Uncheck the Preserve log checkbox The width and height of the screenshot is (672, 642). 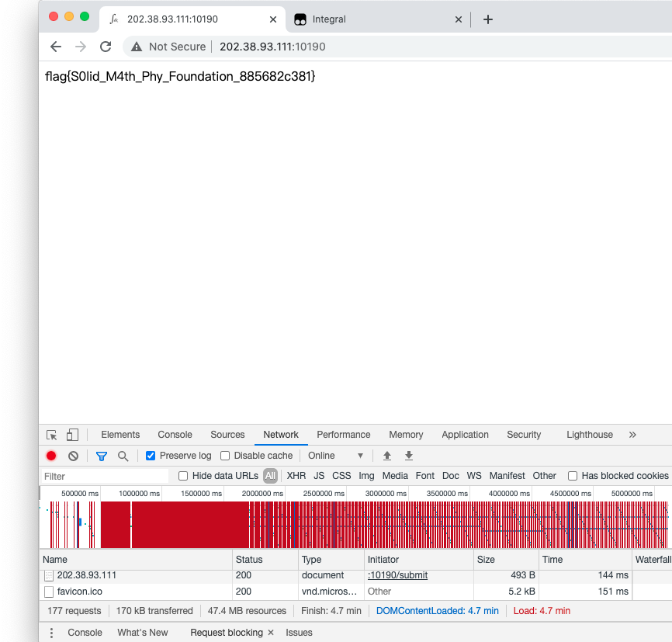(151, 456)
